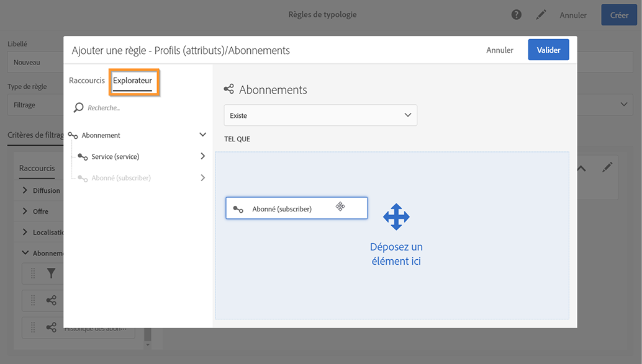
Task: Click the search magnifier icon
Action: coord(78,108)
